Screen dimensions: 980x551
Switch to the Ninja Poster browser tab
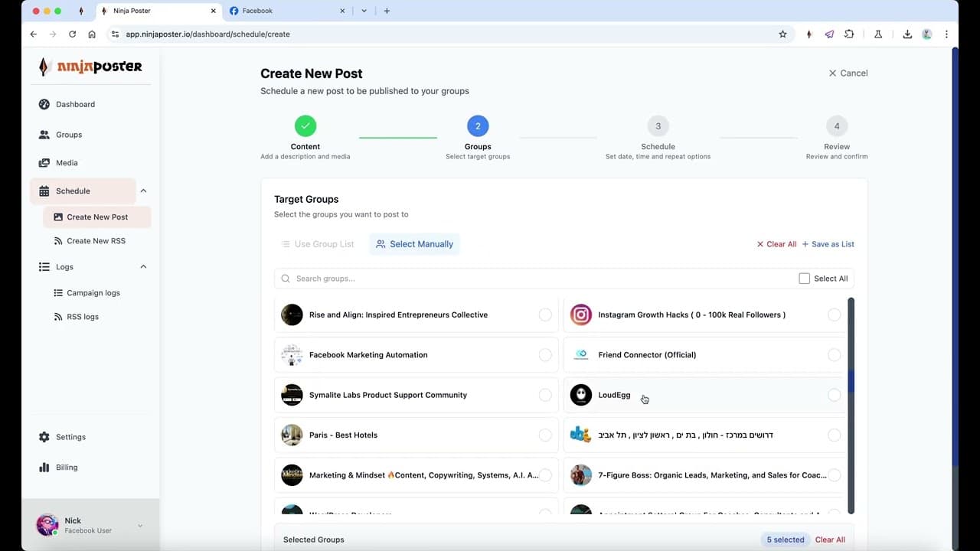click(158, 11)
